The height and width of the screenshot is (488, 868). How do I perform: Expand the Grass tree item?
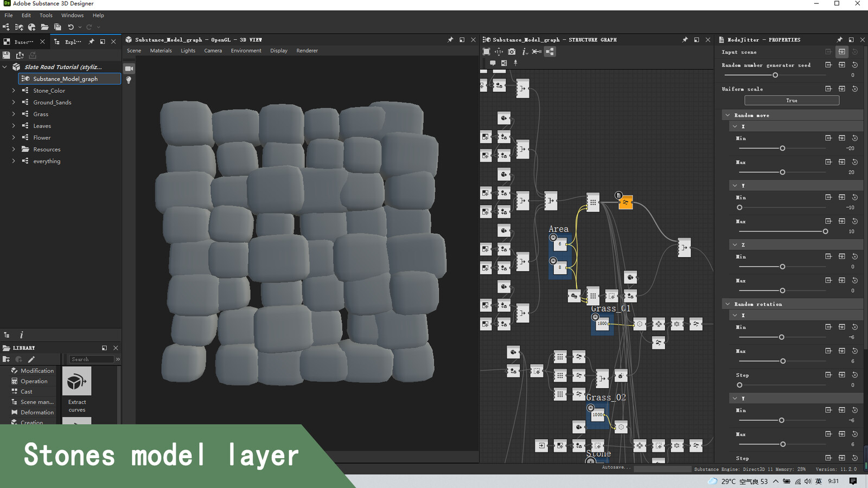point(14,114)
